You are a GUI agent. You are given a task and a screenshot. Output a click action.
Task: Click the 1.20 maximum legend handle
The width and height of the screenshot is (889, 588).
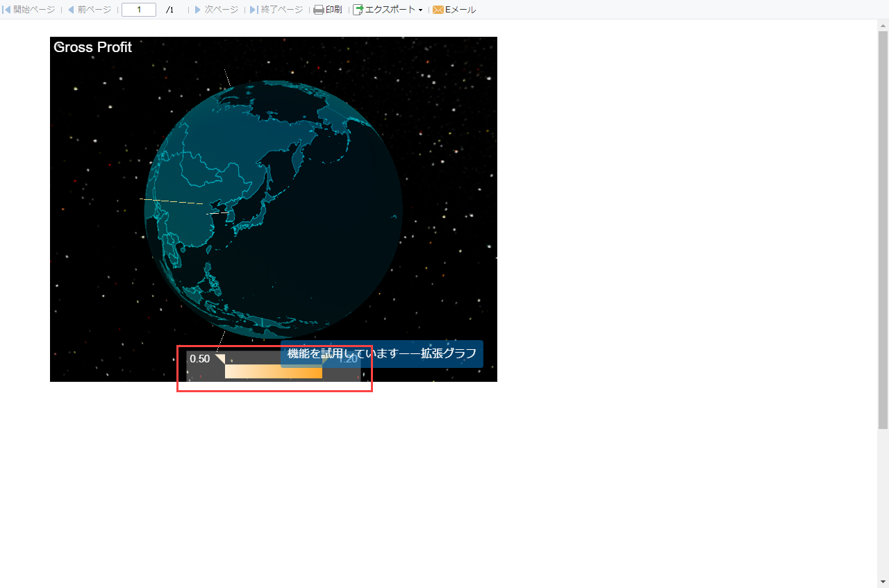click(326, 360)
